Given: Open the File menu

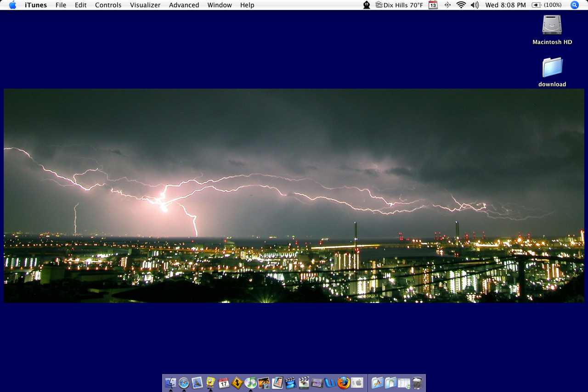Looking at the screenshot, I should (x=61, y=5).
